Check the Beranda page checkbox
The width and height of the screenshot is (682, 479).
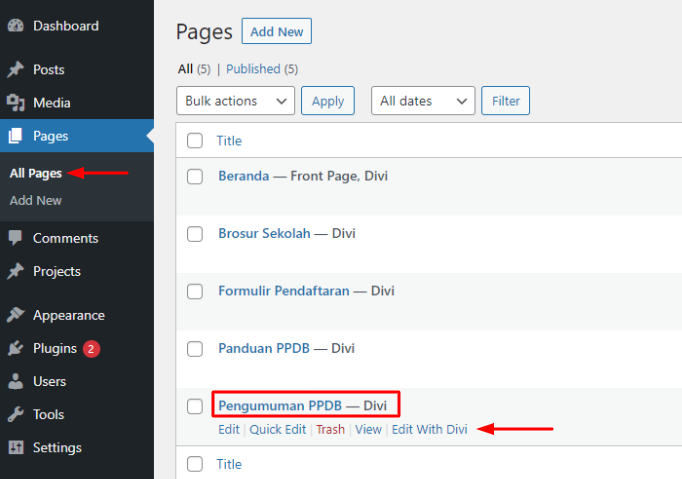click(194, 177)
